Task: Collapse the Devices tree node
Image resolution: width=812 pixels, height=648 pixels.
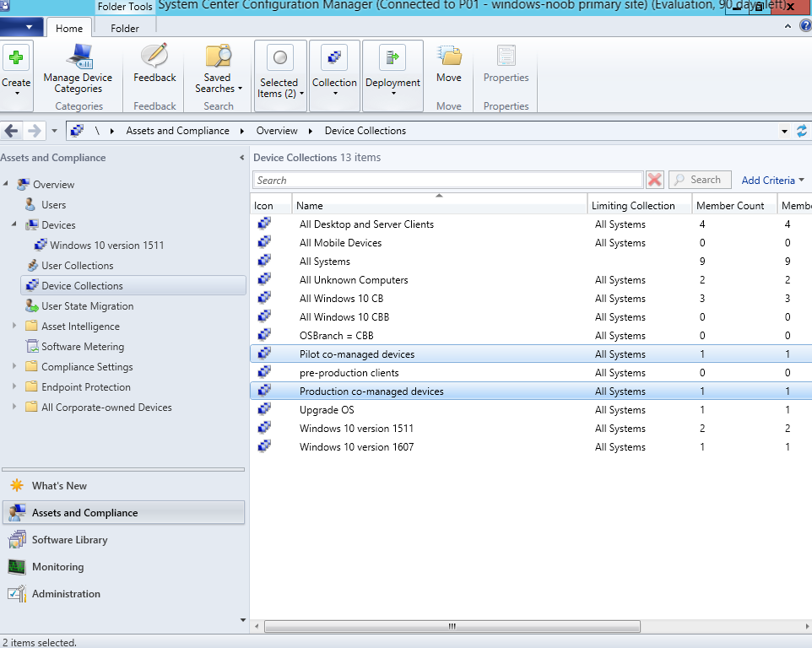Action: (14, 224)
